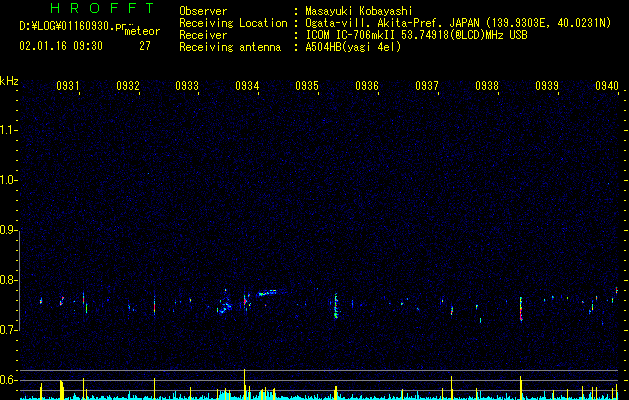This screenshot has width=629, height=400.
Task: Click the Receiving antenna field label
Action: pos(230,47)
